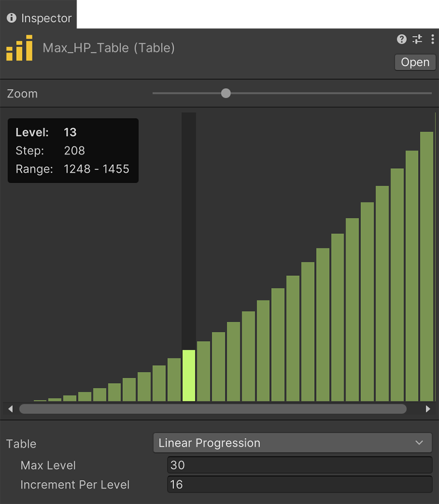The height and width of the screenshot is (504, 439).
Task: Click the Open button
Action: pyautogui.click(x=415, y=62)
